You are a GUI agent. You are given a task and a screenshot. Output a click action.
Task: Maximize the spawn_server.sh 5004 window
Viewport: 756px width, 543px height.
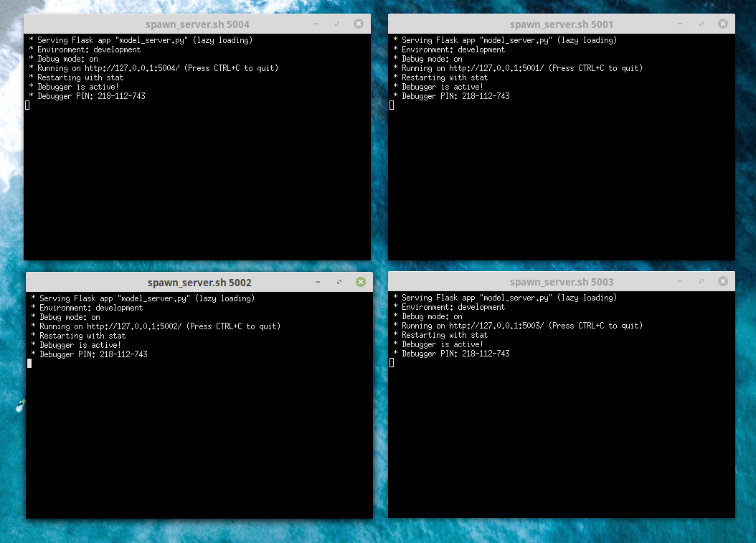pyautogui.click(x=337, y=23)
